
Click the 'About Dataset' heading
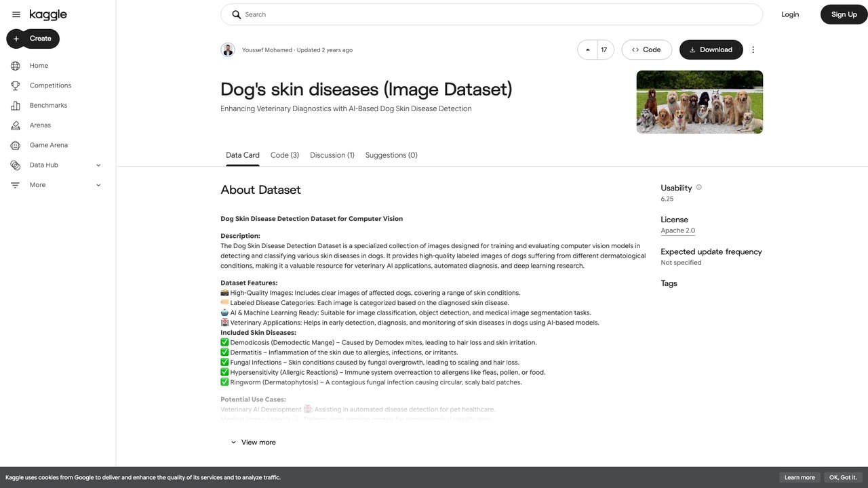tap(260, 190)
